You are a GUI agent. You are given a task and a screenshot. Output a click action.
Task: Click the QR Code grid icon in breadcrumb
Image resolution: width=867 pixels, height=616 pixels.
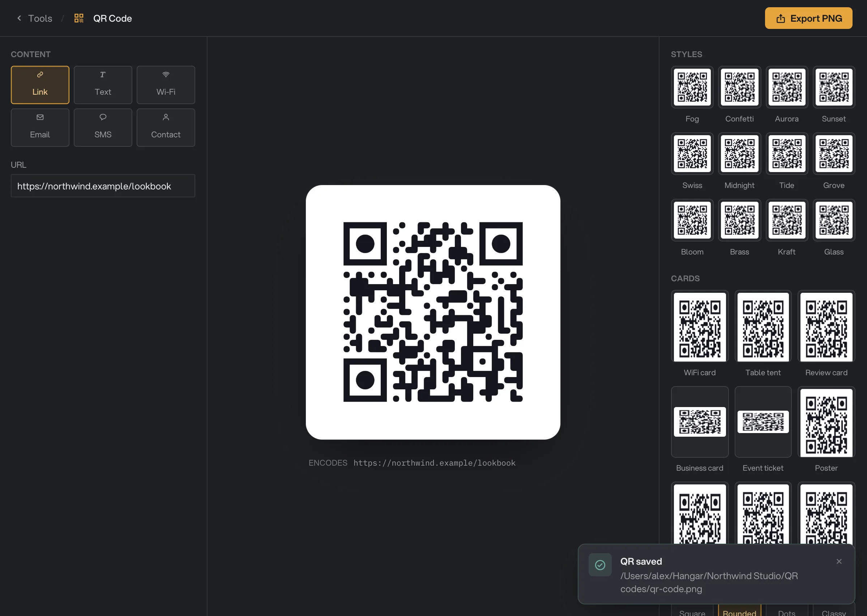[79, 18]
